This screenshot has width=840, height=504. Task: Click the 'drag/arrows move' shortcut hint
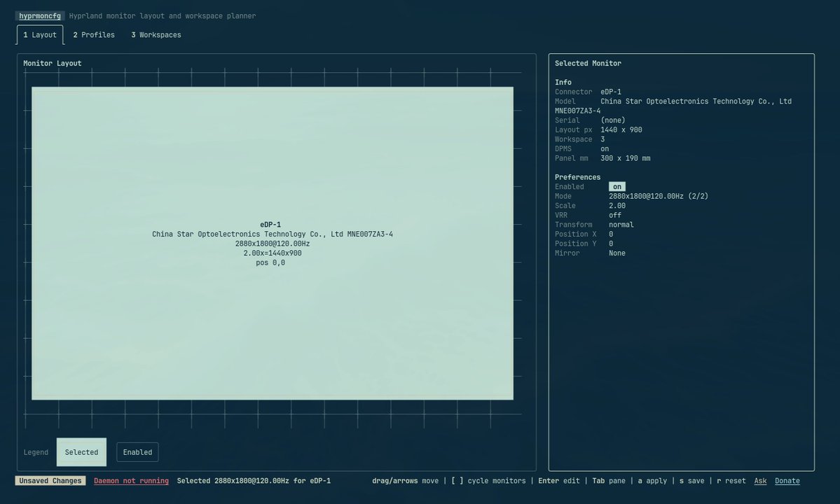(405, 481)
